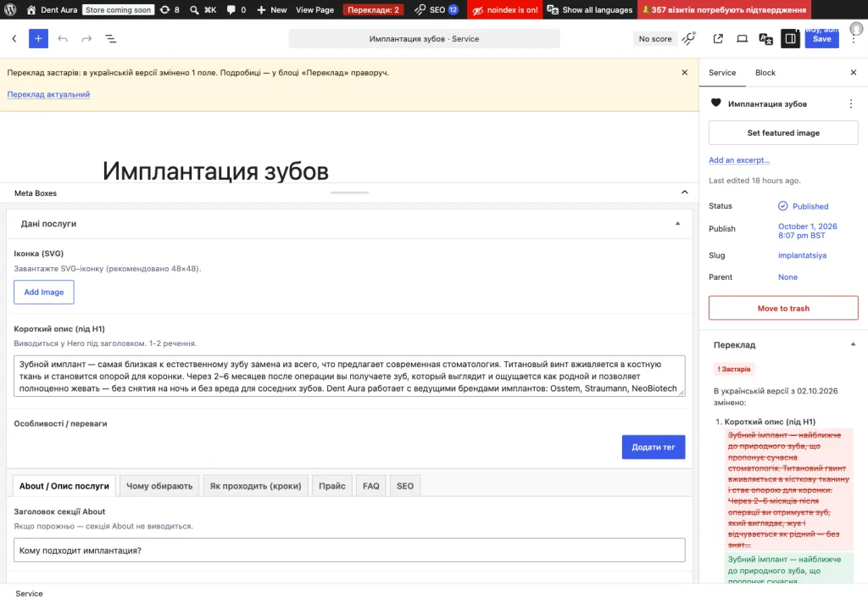Image resolution: width=868 pixels, height=603 pixels.
Task: Edit the implantatsiya slug
Action: 802,255
